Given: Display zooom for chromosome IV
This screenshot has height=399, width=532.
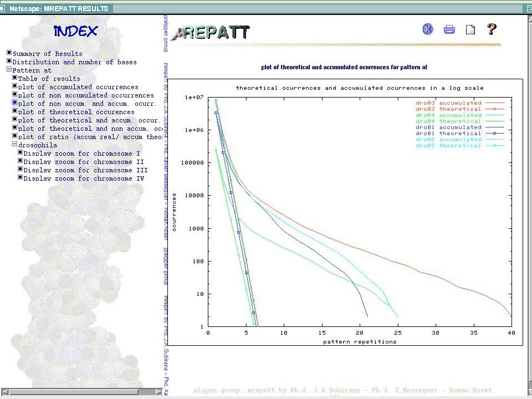Looking at the screenshot, I should click(84, 178).
